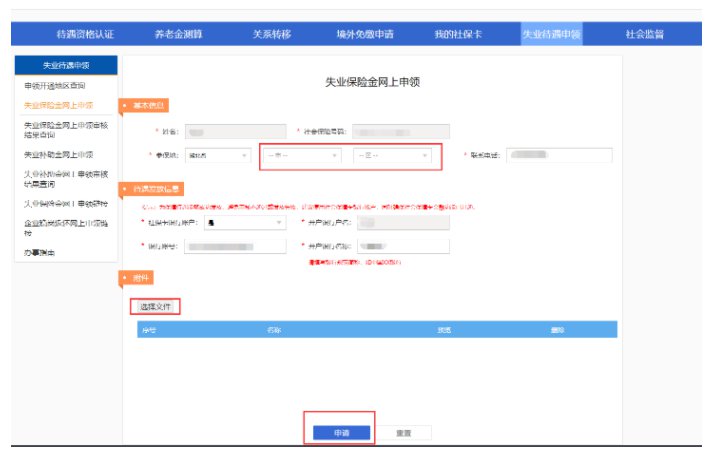This screenshot has height=454, width=714.
Task: Click the 选择文件 upload button
Action: click(x=155, y=305)
